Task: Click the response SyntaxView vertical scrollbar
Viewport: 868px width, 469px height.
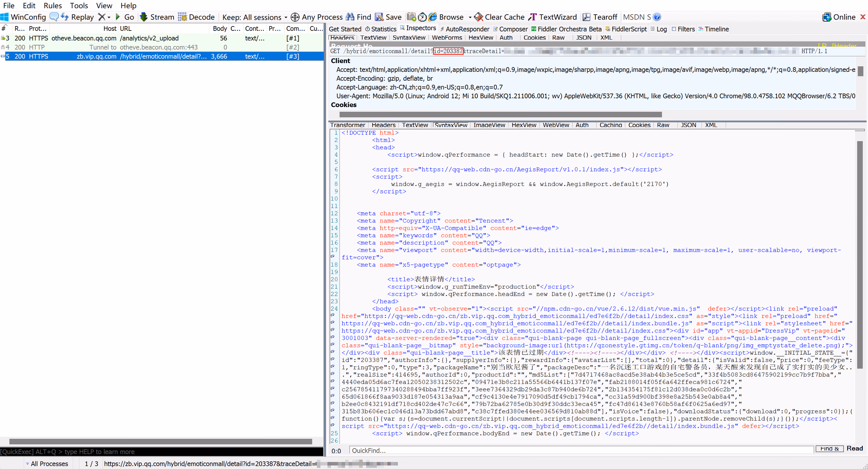Action: (860, 255)
